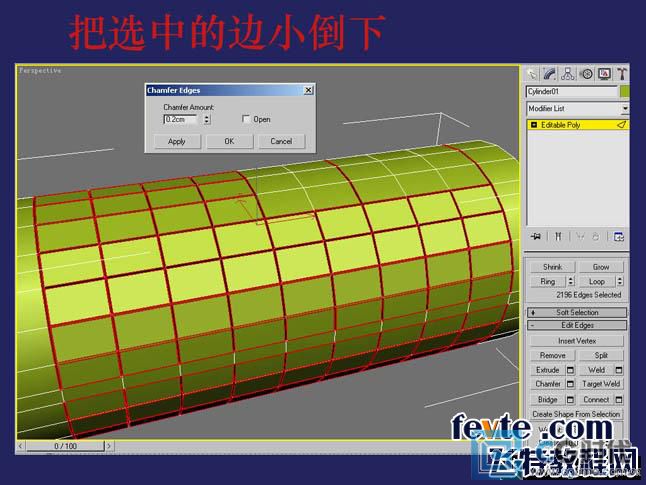Click the Bridge button
Screen dimensions: 646x485
[x=548, y=400]
